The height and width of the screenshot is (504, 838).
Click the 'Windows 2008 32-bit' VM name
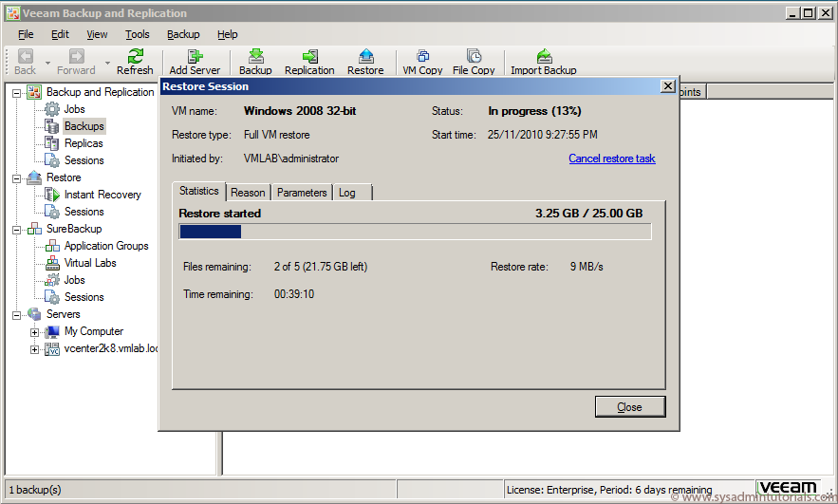[300, 111]
